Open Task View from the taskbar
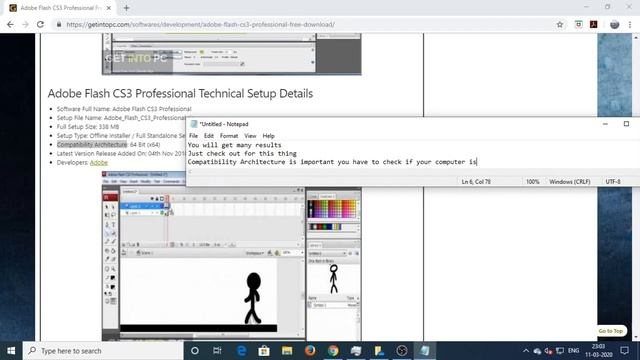The height and width of the screenshot is (360, 640). coord(217,351)
